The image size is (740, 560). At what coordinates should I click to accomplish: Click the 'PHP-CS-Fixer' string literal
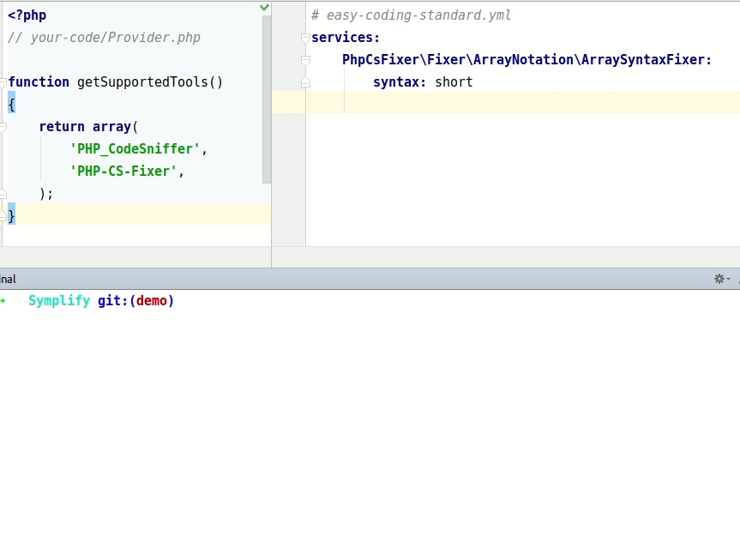point(123,172)
